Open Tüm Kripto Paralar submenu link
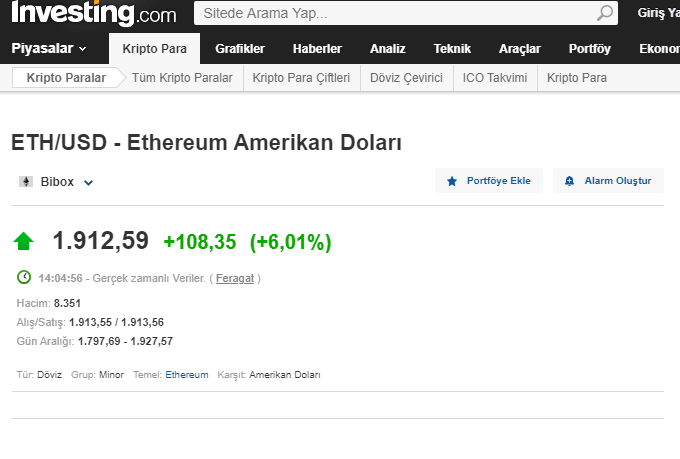Image resolution: width=680 pixels, height=459 pixels. 182,78
